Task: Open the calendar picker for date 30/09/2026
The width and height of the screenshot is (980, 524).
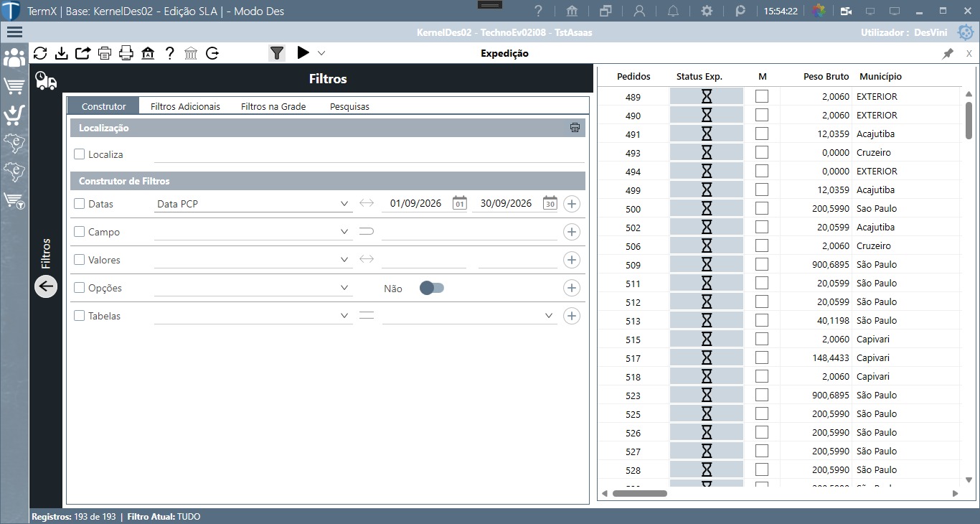Action: (x=550, y=203)
